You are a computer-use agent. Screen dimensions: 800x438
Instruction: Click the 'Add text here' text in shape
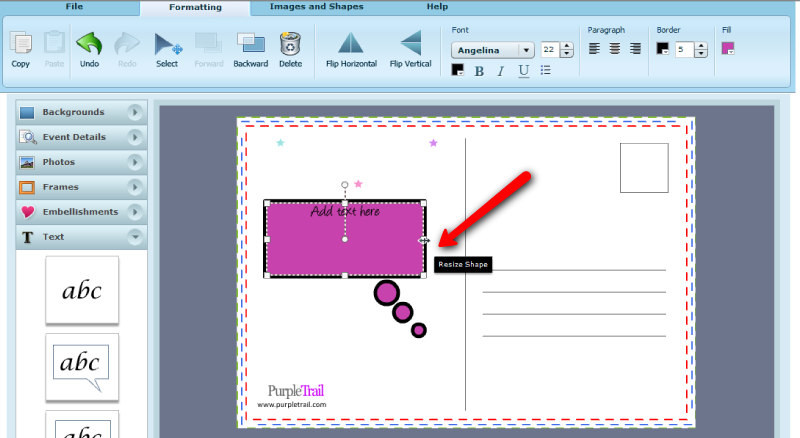345,211
